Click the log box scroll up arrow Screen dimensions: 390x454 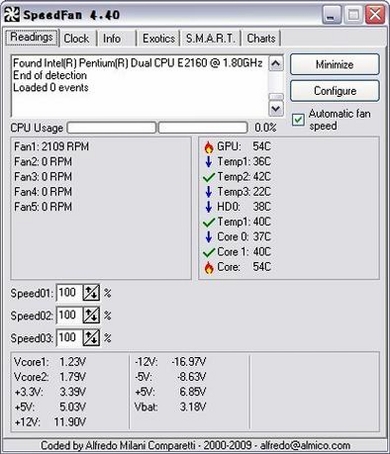click(x=276, y=63)
